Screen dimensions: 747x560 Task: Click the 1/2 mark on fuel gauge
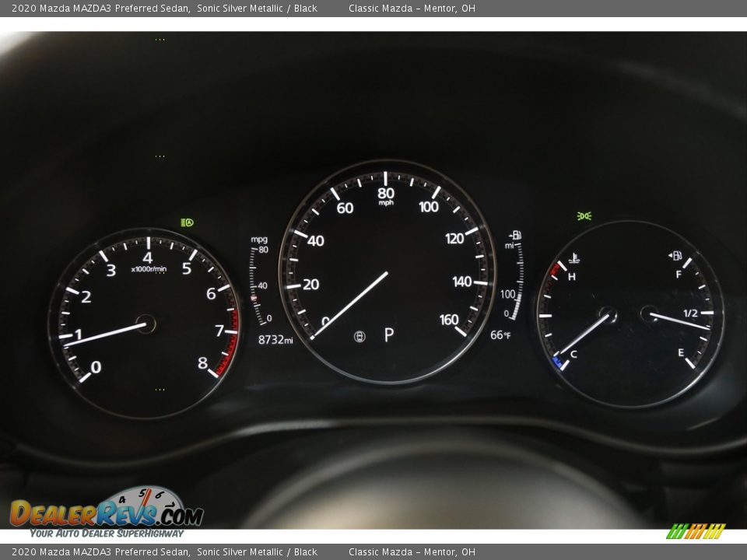[690, 313]
